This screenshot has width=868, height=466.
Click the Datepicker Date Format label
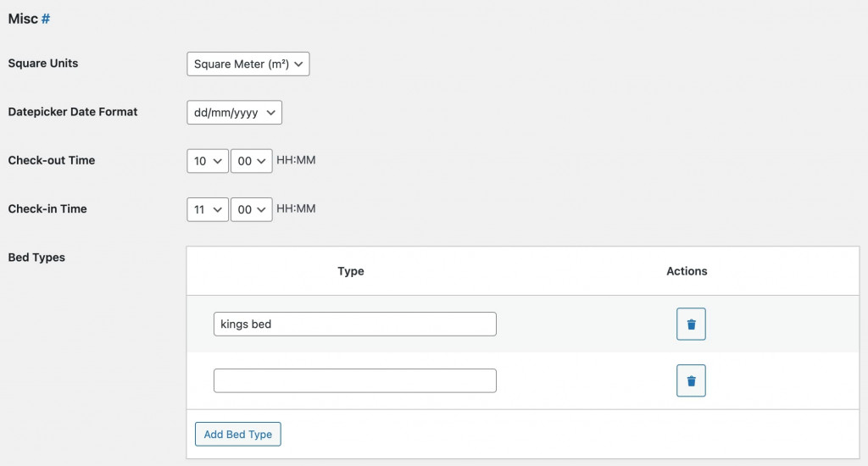(x=73, y=112)
